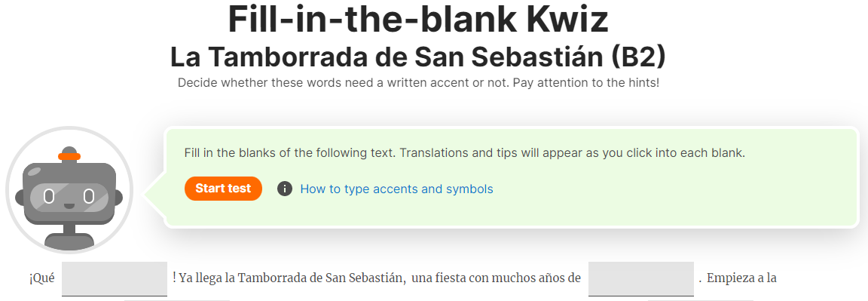The image size is (868, 301).
Task: Click the La Tamborrada de San Sebastián subtitle
Action: (418, 57)
